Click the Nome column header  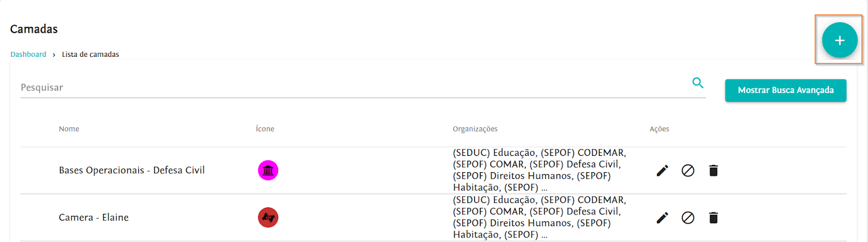(x=69, y=129)
